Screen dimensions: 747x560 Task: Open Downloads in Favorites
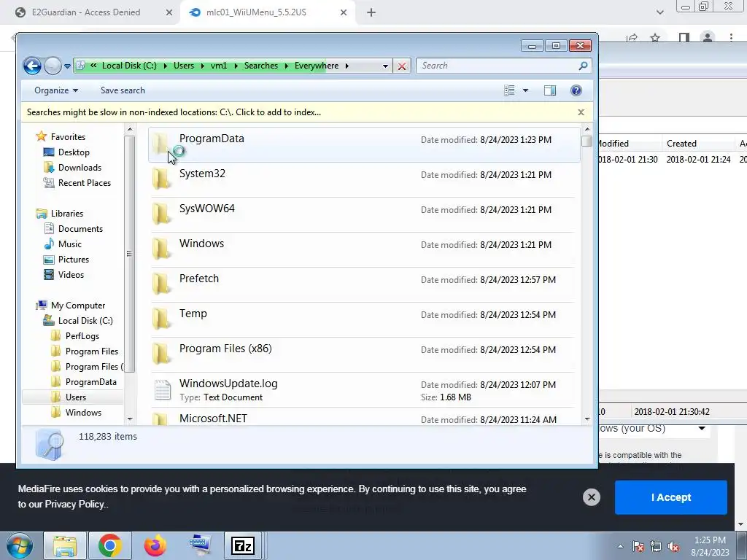pos(80,168)
